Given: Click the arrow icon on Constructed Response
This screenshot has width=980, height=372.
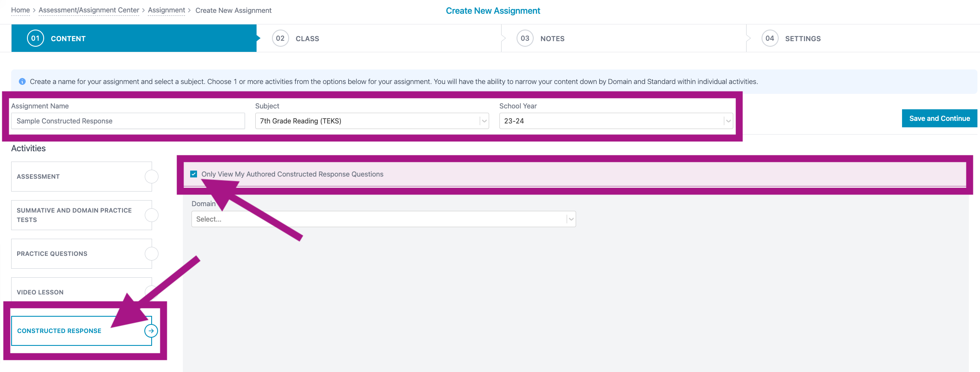Looking at the screenshot, I should point(151,331).
